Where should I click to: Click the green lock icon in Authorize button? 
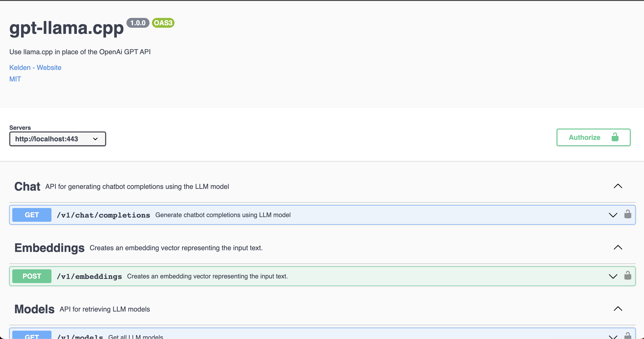pos(615,137)
